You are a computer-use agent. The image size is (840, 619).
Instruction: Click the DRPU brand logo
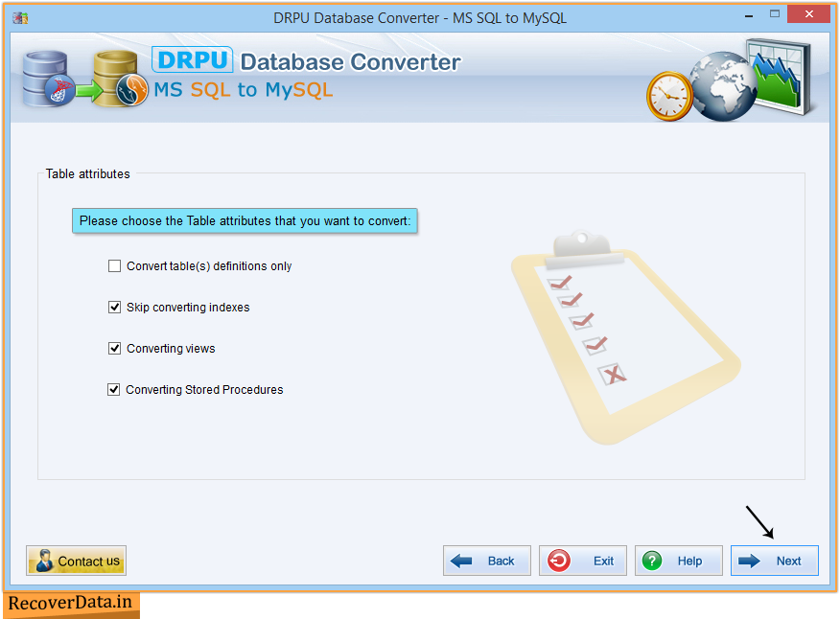pos(193,60)
